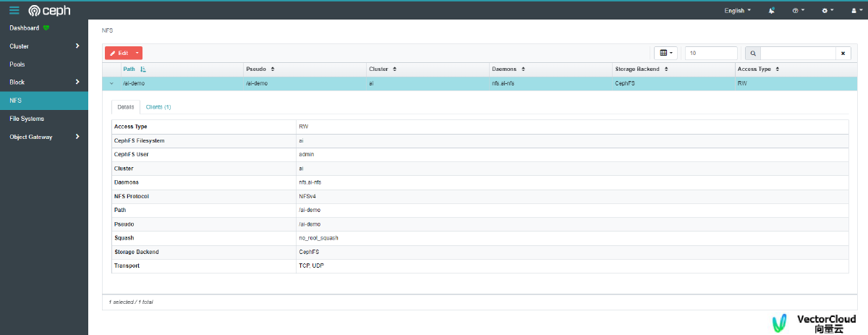The height and width of the screenshot is (335, 868).
Task: Click the red Edit button
Action: coord(119,53)
